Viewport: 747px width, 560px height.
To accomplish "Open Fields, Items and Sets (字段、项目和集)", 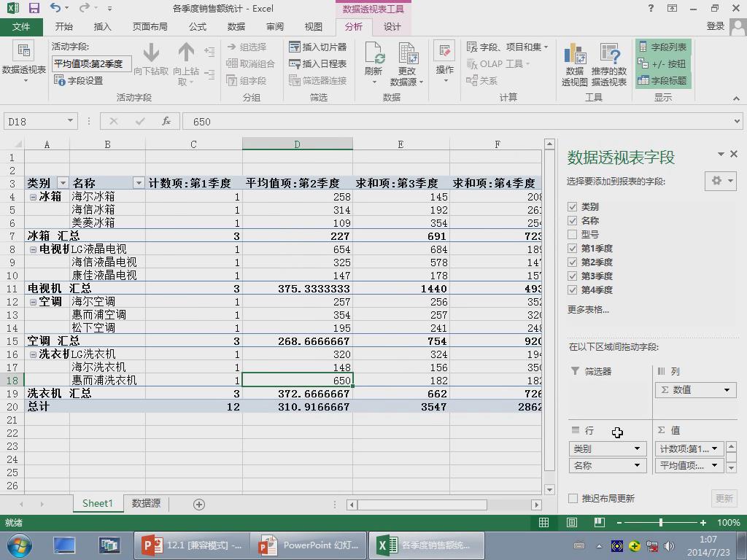I will tap(508, 47).
